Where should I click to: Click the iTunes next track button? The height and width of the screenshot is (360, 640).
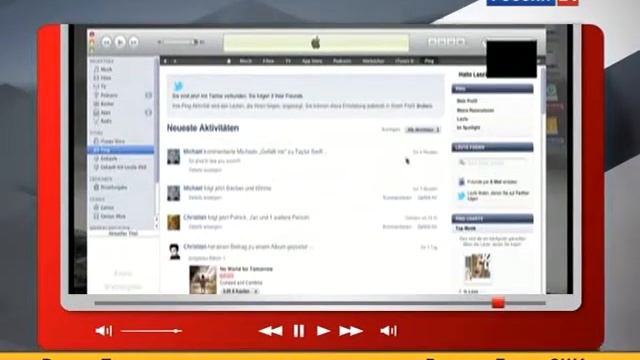(133, 42)
